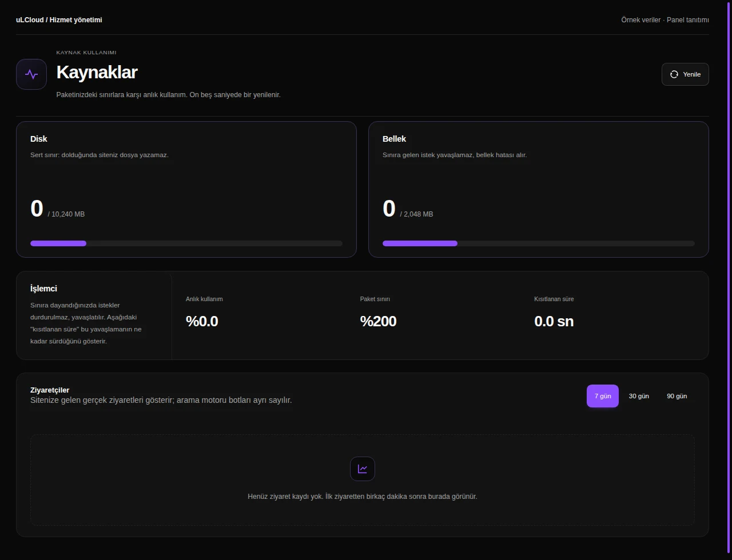The width and height of the screenshot is (732, 560).
Task: Click the 'Paketinizdeki sınırlara karşı' subtitle
Action: (168, 95)
